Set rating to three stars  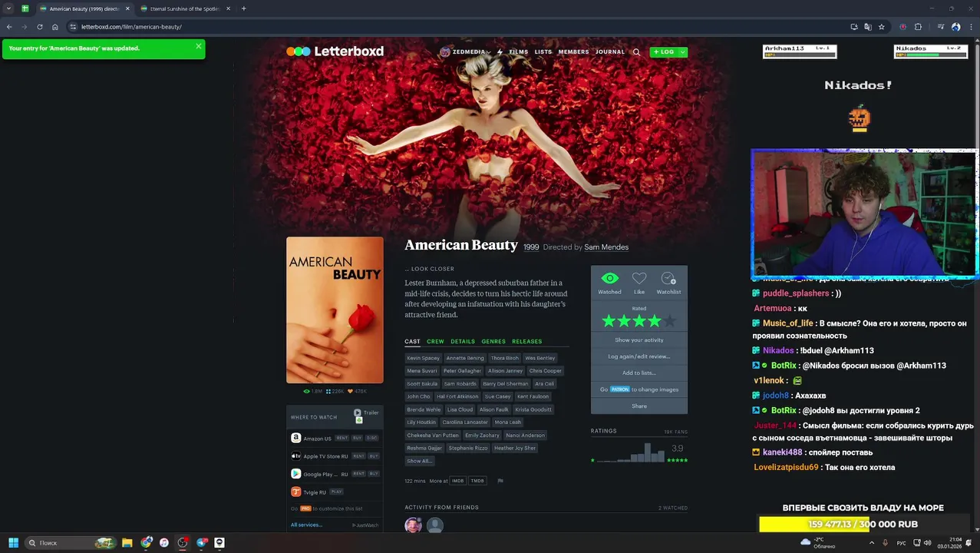point(639,321)
